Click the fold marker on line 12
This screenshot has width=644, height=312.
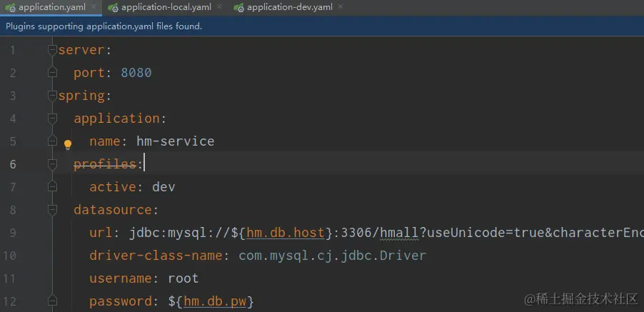[x=52, y=301]
